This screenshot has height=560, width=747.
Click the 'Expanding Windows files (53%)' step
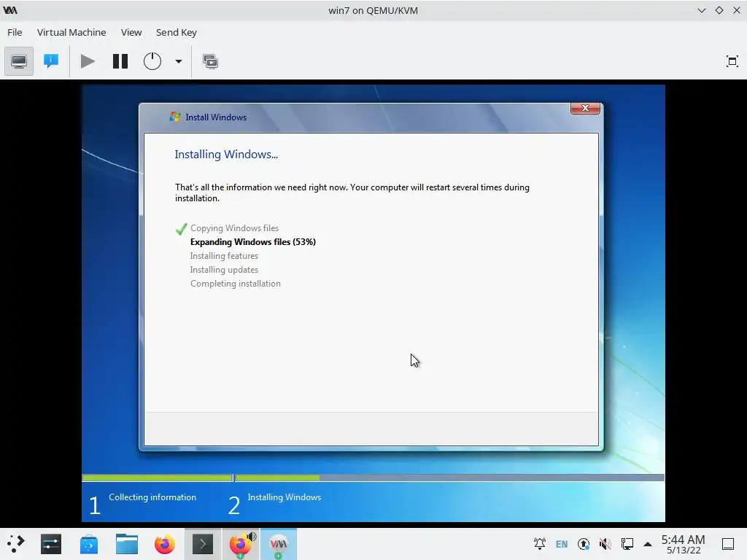tap(253, 242)
